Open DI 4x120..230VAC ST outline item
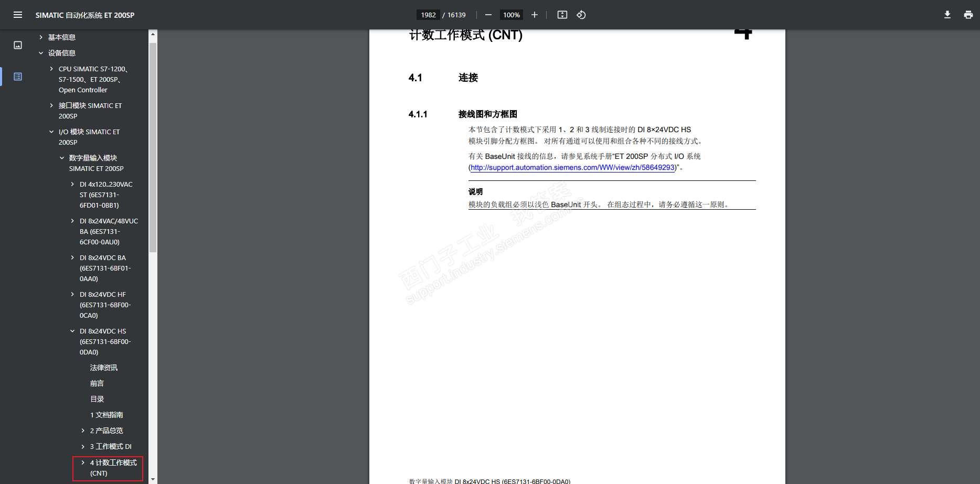Image resolution: width=980 pixels, height=484 pixels. 106,195
